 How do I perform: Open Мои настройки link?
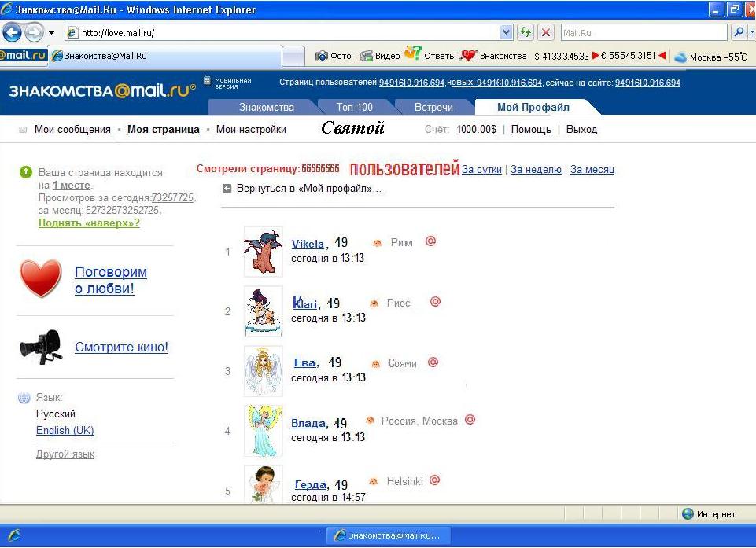pyautogui.click(x=251, y=129)
